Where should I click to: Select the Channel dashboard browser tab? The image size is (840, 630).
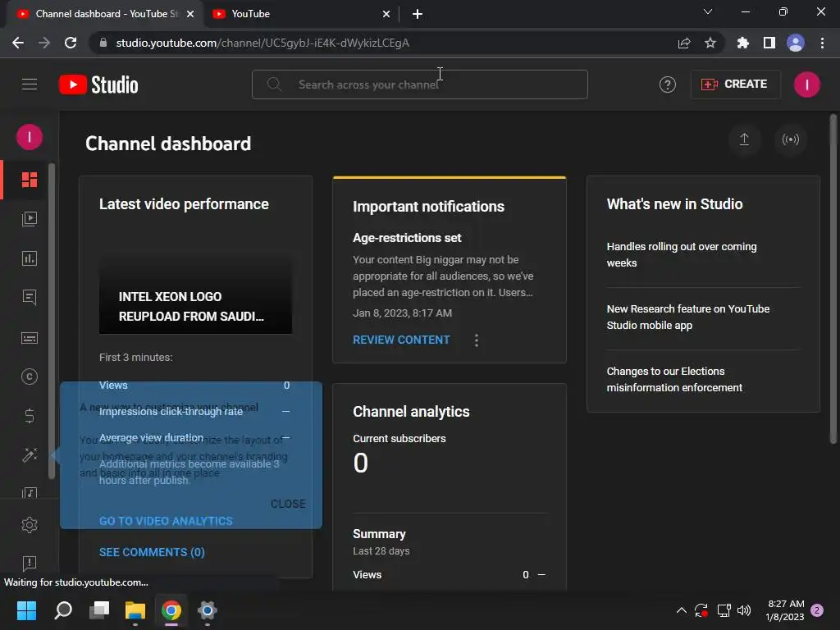(x=104, y=14)
